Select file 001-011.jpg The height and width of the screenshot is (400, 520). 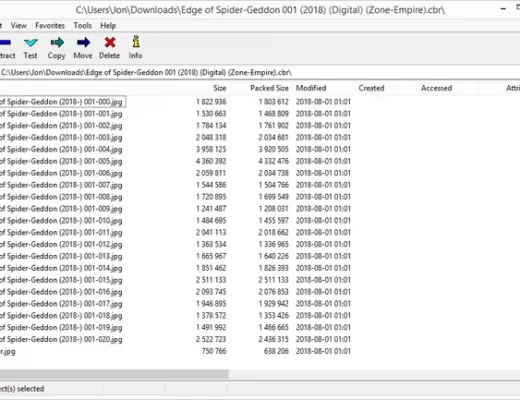click(61, 232)
